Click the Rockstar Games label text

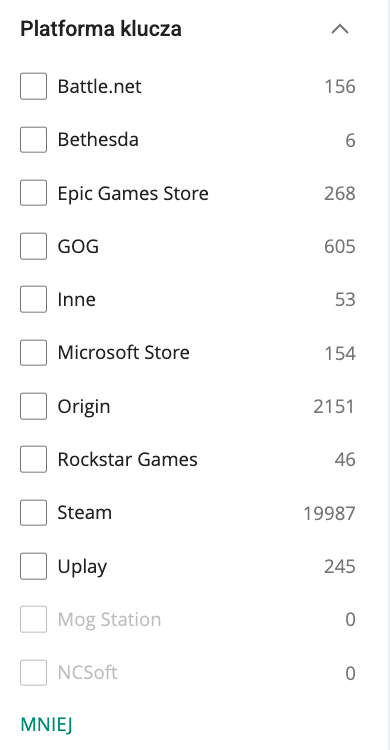point(127,459)
